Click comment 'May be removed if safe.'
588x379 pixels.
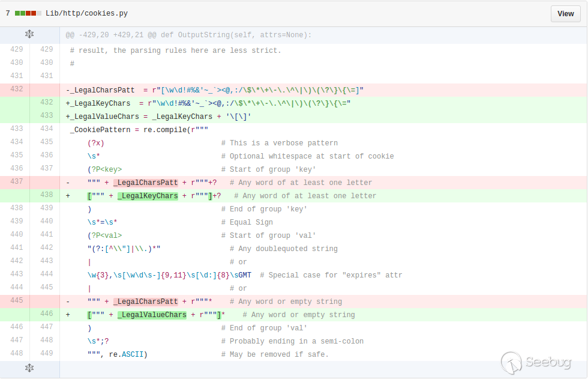[275, 354]
